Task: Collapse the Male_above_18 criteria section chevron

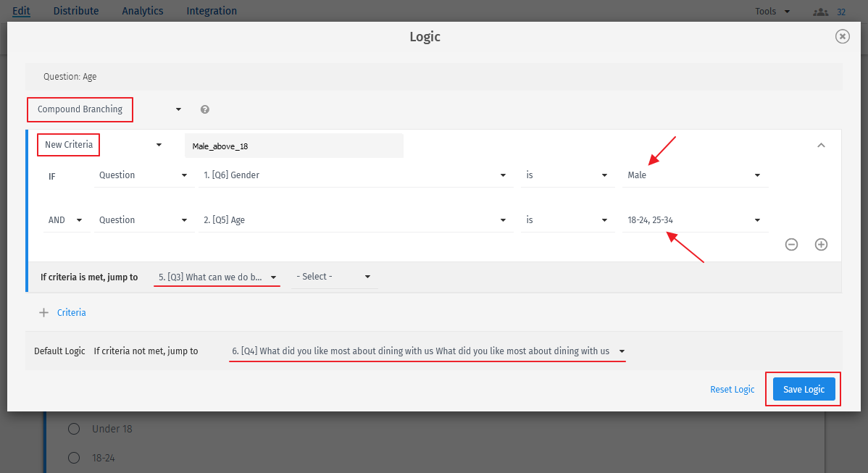Action: [821, 145]
